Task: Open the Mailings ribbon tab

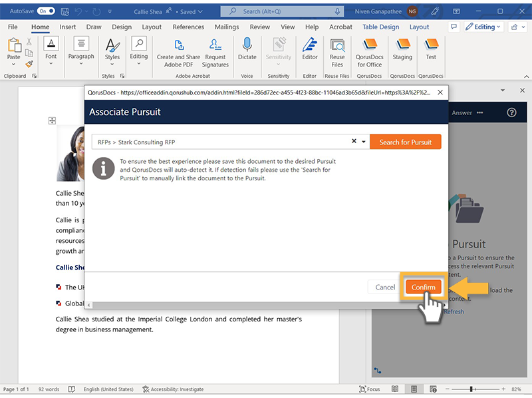Action: click(226, 27)
